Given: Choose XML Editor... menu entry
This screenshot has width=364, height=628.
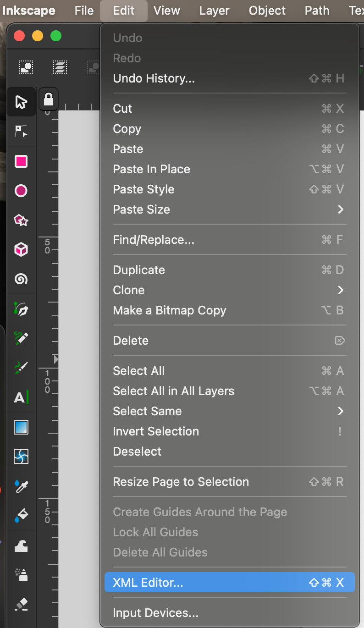Looking at the screenshot, I should (x=230, y=583).
